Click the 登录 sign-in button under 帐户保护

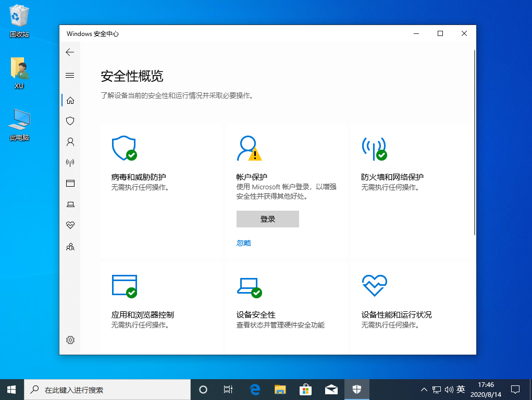click(x=267, y=219)
